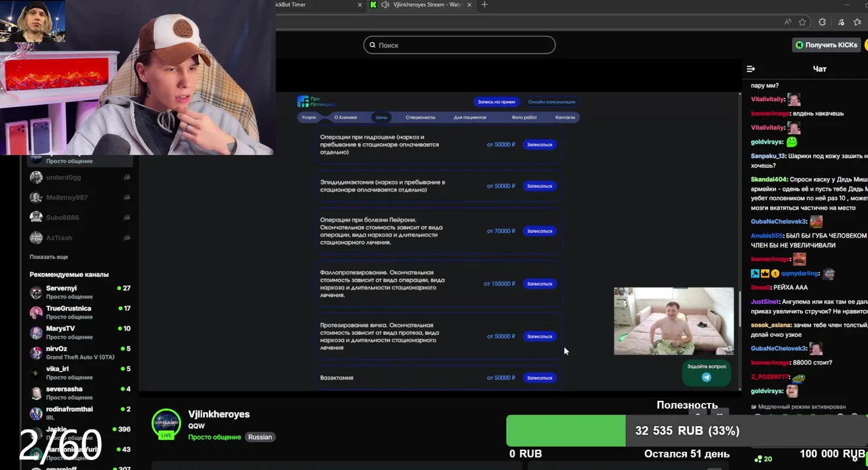Open Subo8686 channel avatar
868x470 pixels.
click(36, 218)
